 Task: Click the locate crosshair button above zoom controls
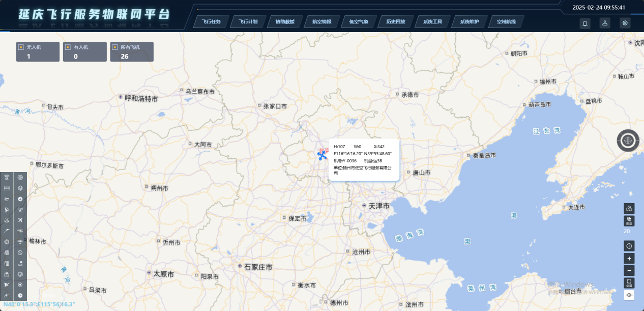(x=629, y=246)
